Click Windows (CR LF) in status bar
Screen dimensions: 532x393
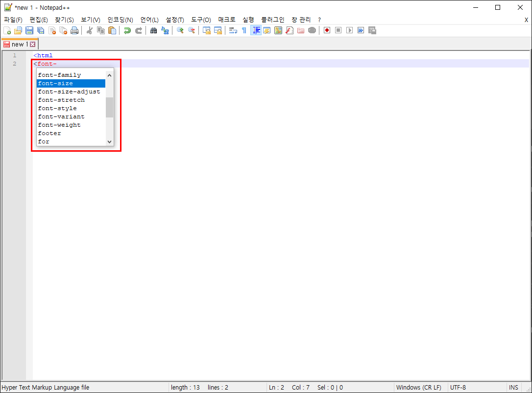pyautogui.click(x=419, y=387)
